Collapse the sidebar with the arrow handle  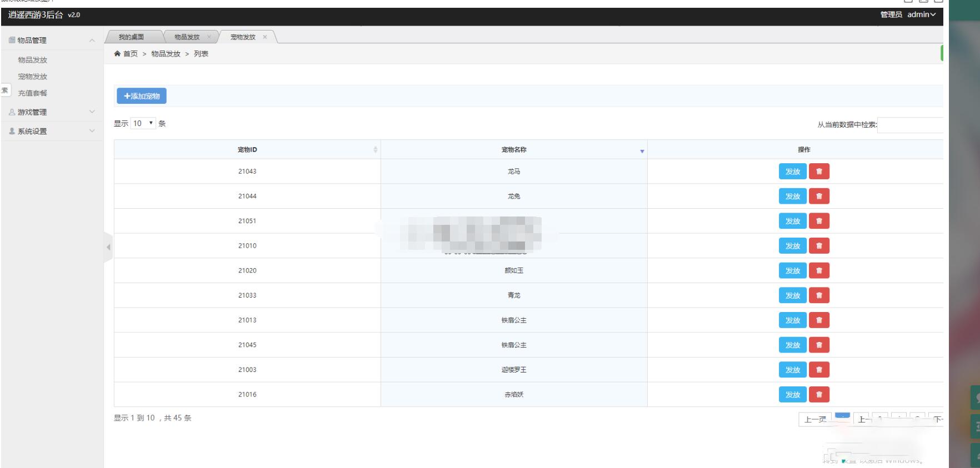pyautogui.click(x=108, y=247)
